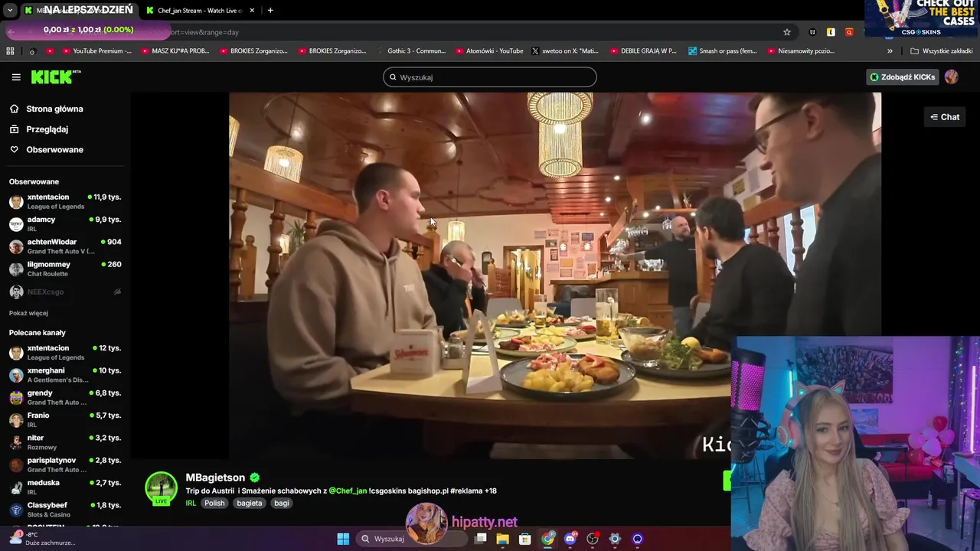Open the DEBILE GRAJĄ W P... bookmark
980x551 pixels.
(642, 51)
